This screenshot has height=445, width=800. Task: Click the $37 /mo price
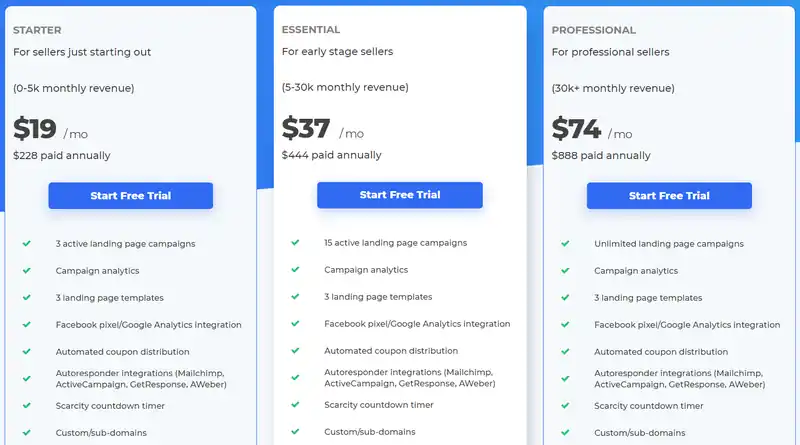[322, 128]
